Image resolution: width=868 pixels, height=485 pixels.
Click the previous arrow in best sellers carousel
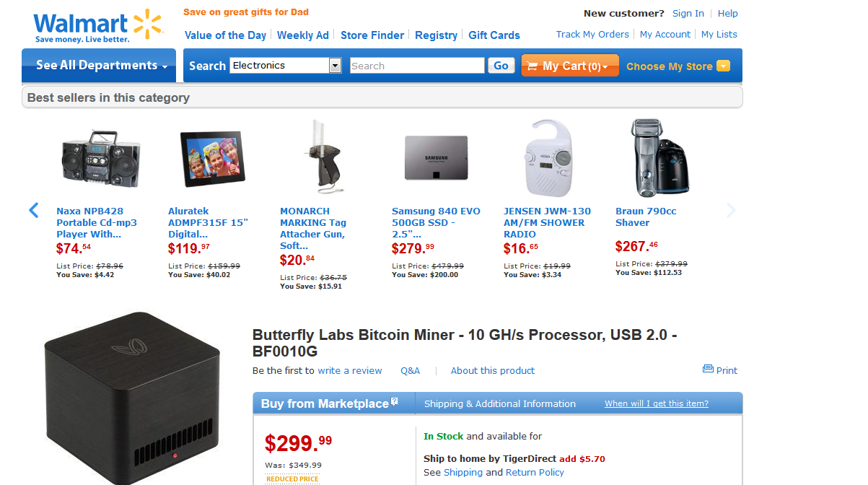[x=33, y=210]
